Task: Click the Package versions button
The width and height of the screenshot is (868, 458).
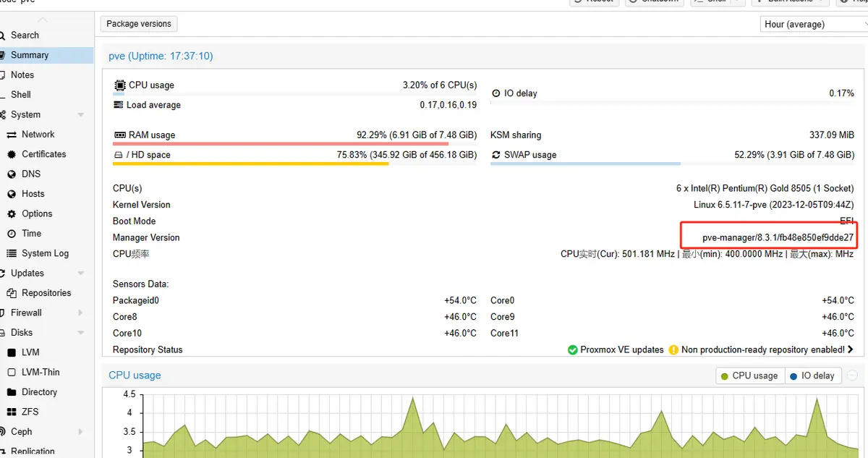Action: pos(139,24)
